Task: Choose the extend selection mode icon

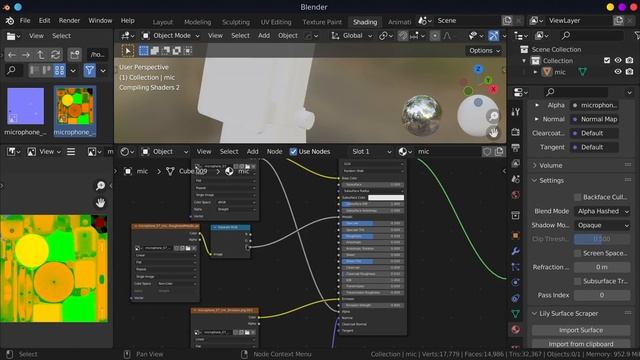Action: [155, 51]
